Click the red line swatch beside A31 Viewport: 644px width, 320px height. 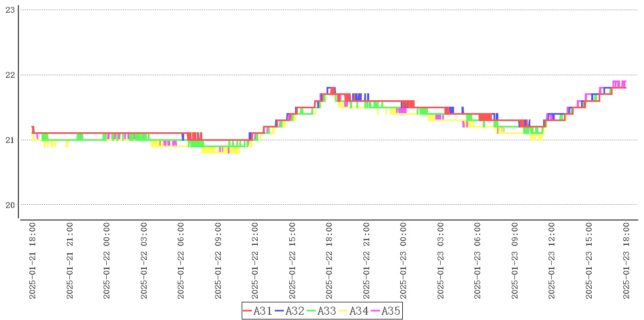pos(248,311)
